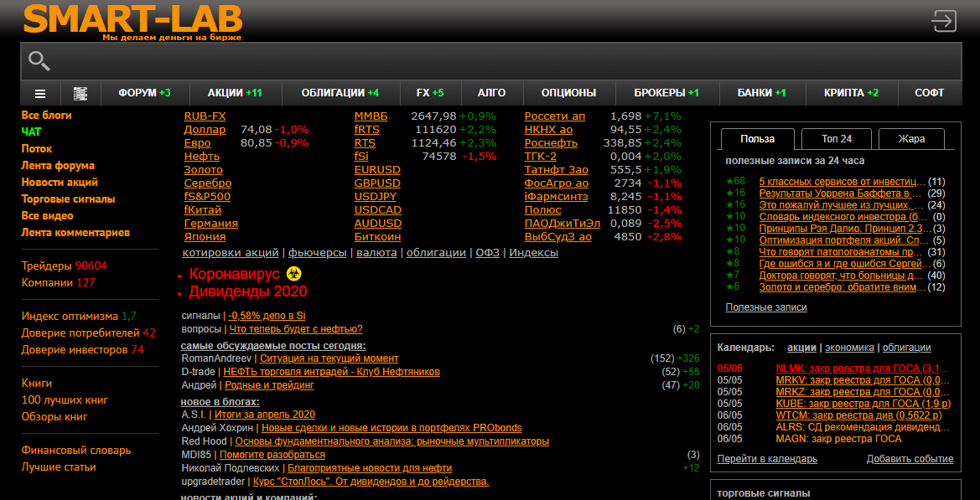Click the magnifier search icon
Screen dimensions: 980x500
click(x=39, y=61)
